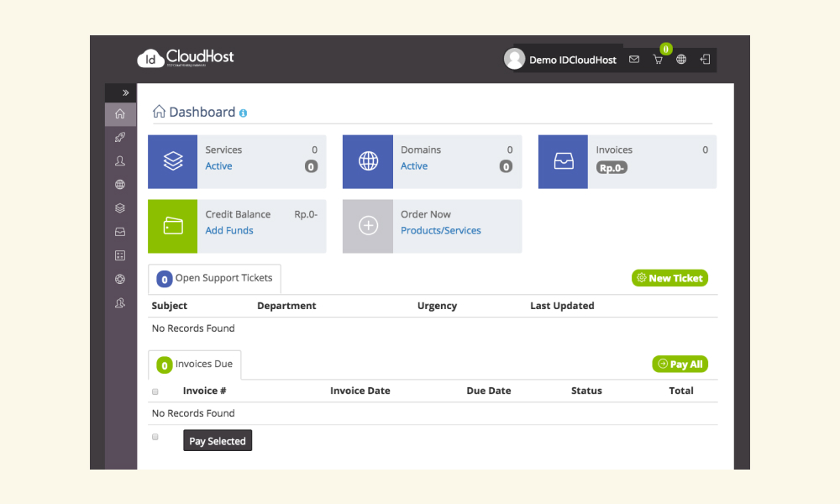Open the last person icon in sidebar
840x504 pixels.
point(120,302)
